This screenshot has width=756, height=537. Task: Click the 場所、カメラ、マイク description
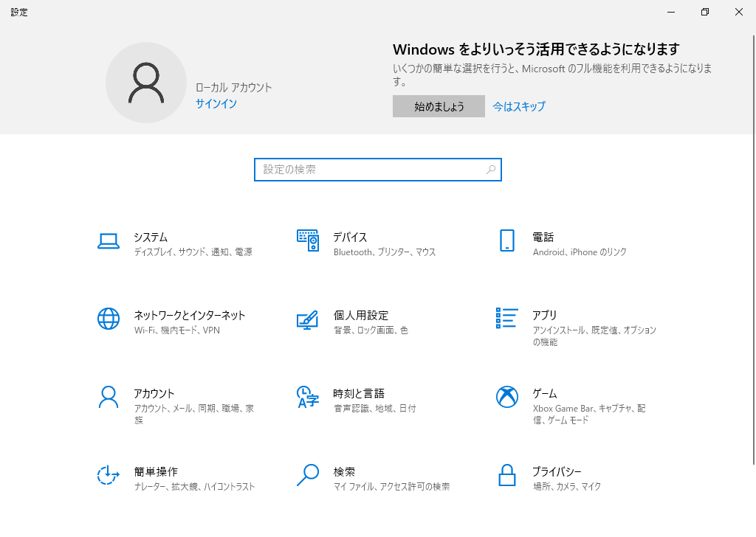[567, 486]
